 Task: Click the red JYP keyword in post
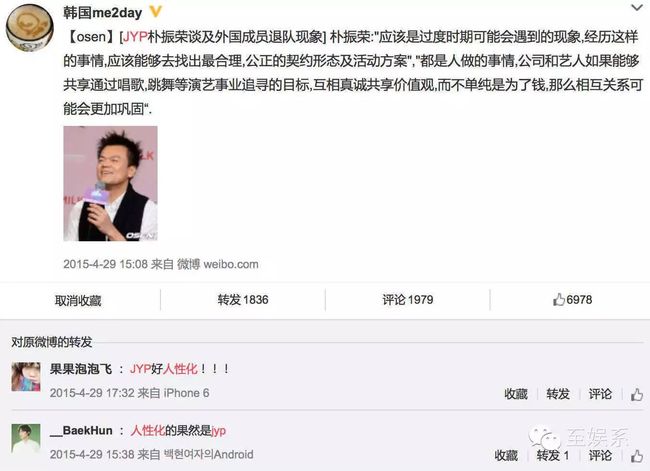click(135, 37)
